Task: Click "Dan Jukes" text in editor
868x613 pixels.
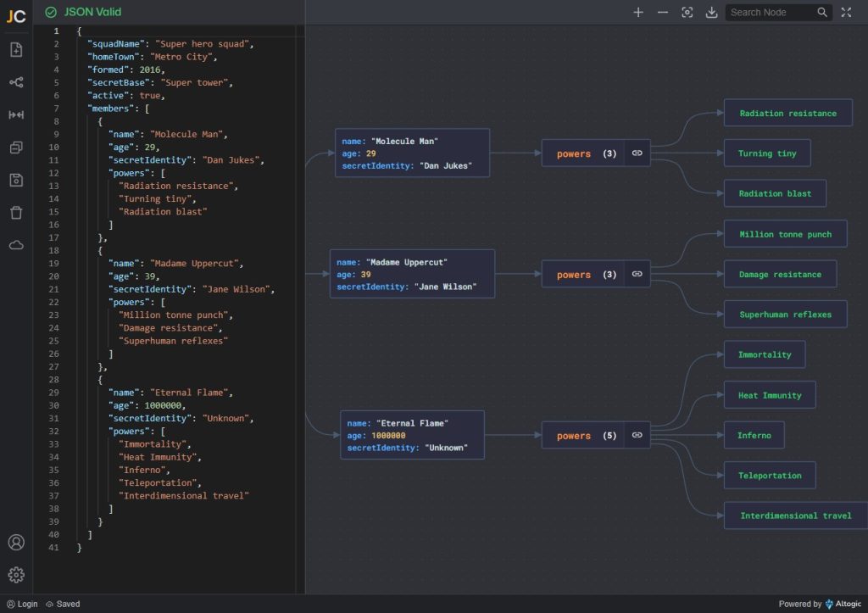Action: 231,160
